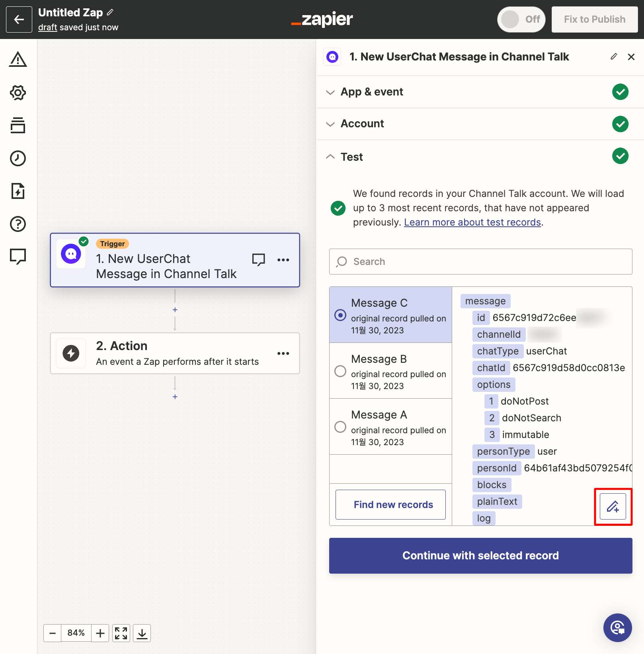Export the Zap with download icon
The width and height of the screenshot is (644, 654).
tap(142, 633)
